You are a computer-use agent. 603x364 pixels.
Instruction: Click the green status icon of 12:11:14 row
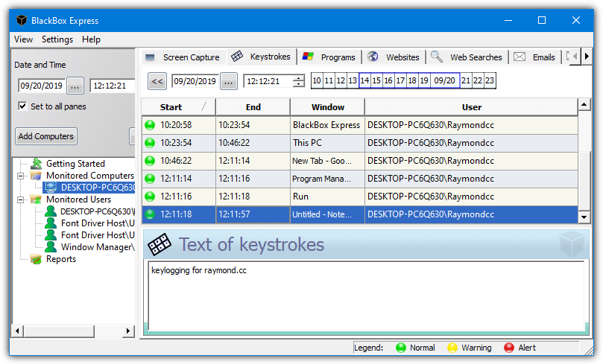pyautogui.click(x=150, y=179)
